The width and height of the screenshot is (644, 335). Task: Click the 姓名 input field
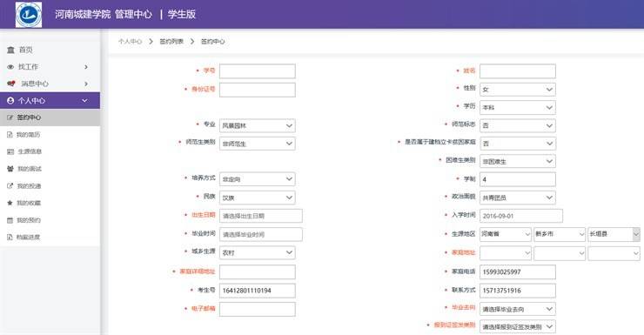coord(518,71)
